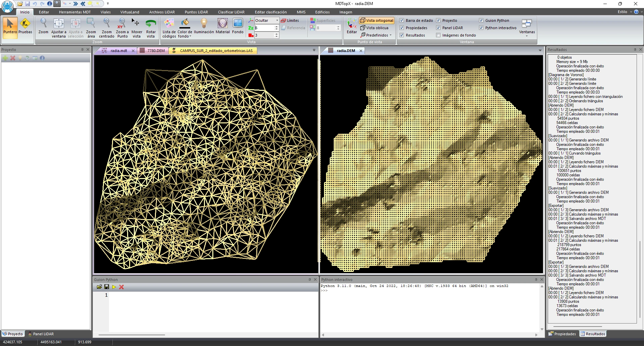The image size is (644, 346).
Task: Toggle Propiedades checkbox
Action: pos(401,28)
